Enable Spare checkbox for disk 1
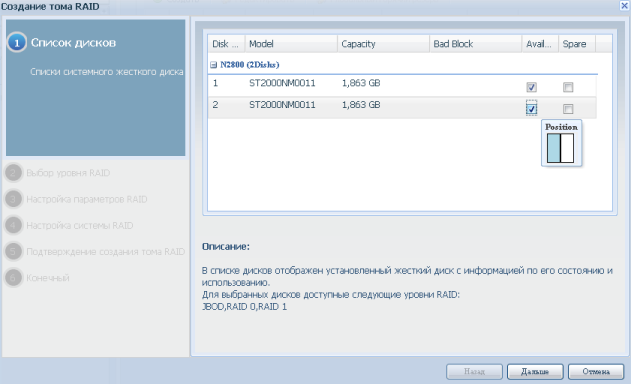Image resolution: width=631 pixels, height=384 pixels. point(568,87)
